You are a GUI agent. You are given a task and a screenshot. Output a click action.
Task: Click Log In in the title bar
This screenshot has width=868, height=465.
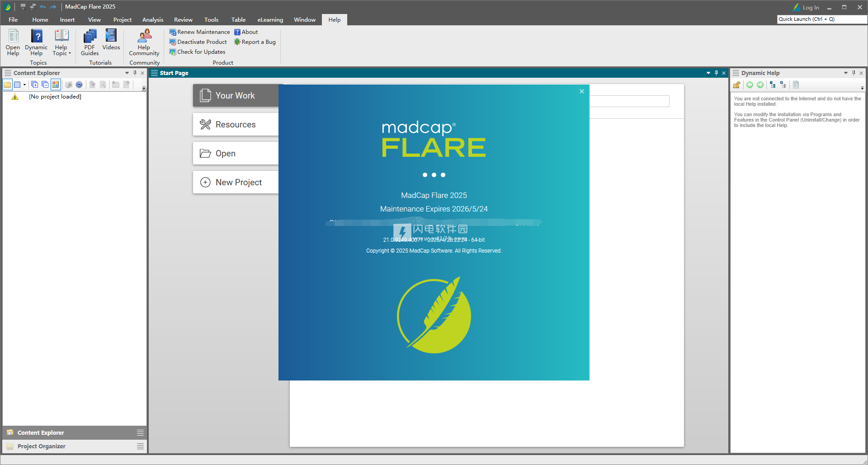point(806,7)
